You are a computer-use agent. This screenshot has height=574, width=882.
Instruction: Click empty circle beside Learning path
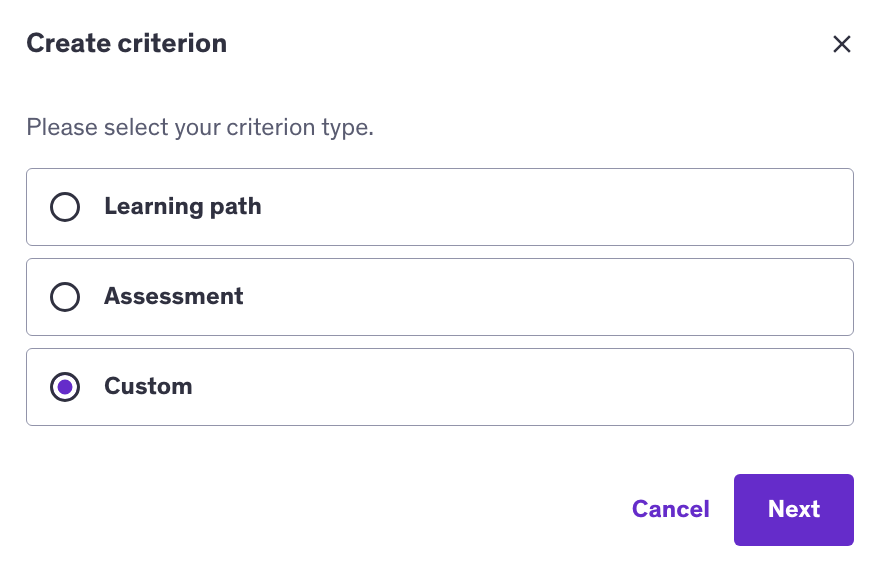[x=65, y=207]
